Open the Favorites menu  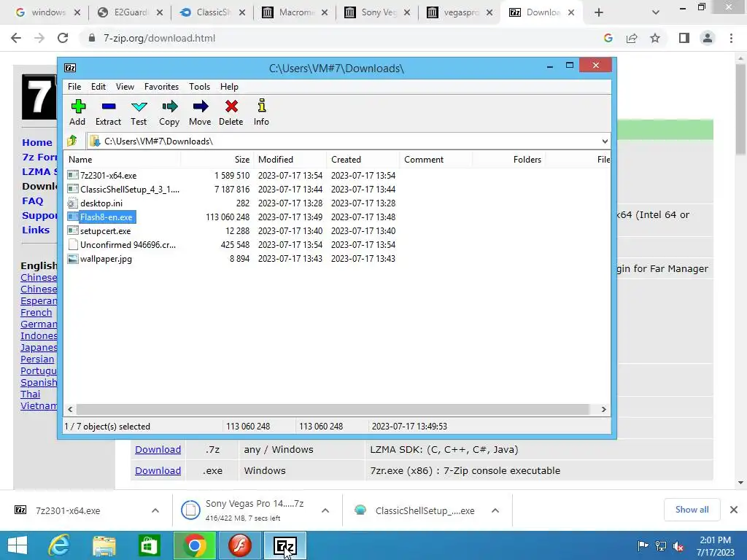(x=161, y=87)
